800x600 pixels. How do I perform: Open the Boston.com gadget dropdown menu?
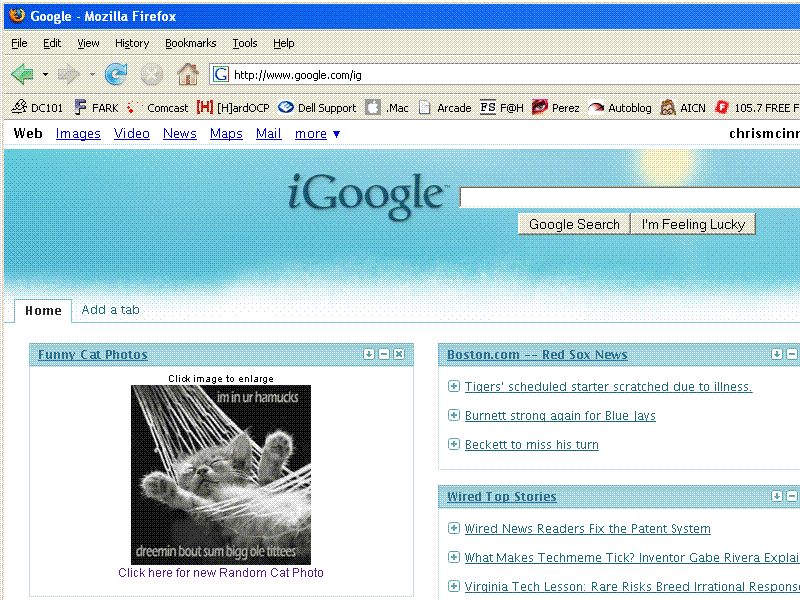click(x=777, y=355)
